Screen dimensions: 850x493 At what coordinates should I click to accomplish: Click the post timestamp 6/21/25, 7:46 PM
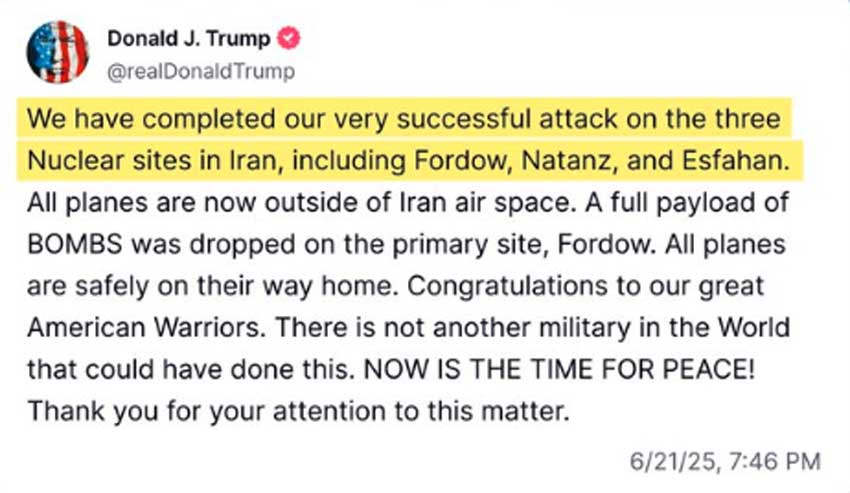click(x=725, y=462)
